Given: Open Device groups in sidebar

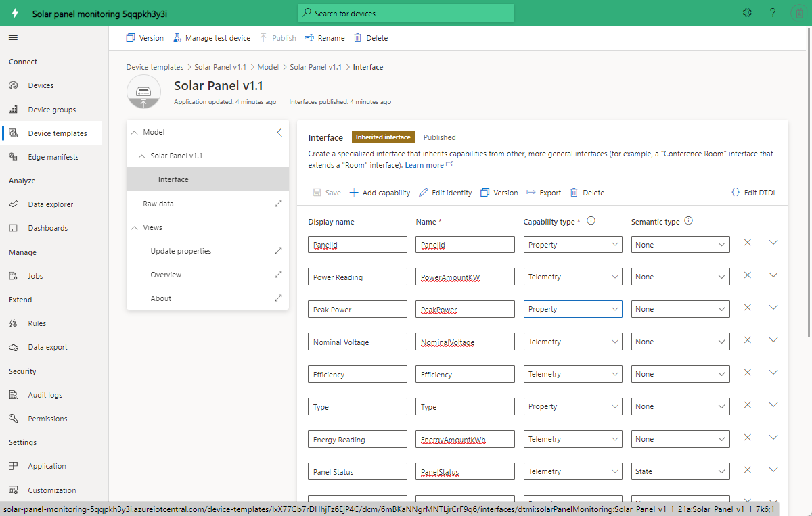Looking at the screenshot, I should tap(51, 110).
